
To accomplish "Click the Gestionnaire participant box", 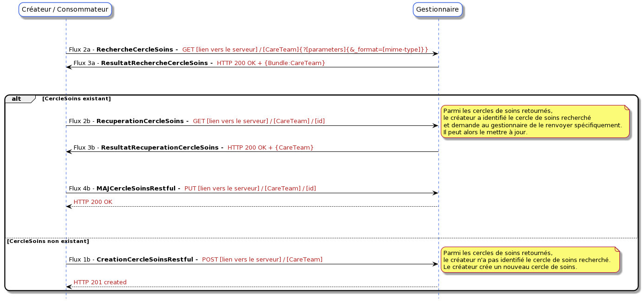I will click(438, 9).
